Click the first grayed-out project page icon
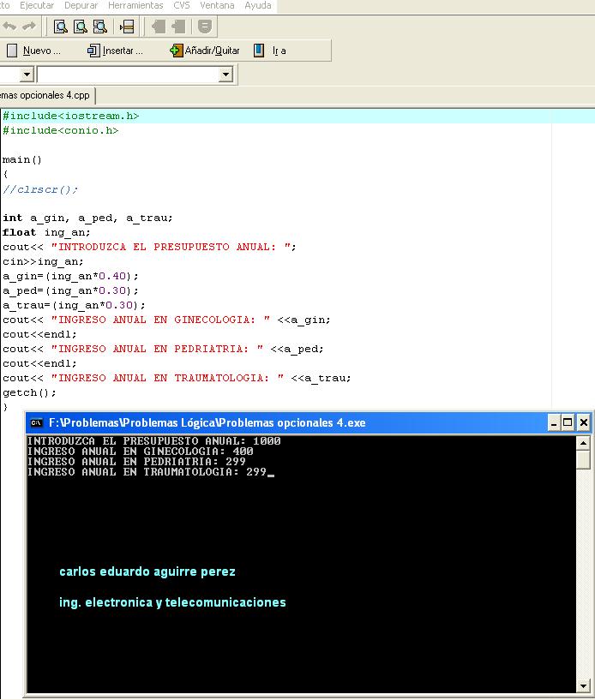 click(x=158, y=27)
